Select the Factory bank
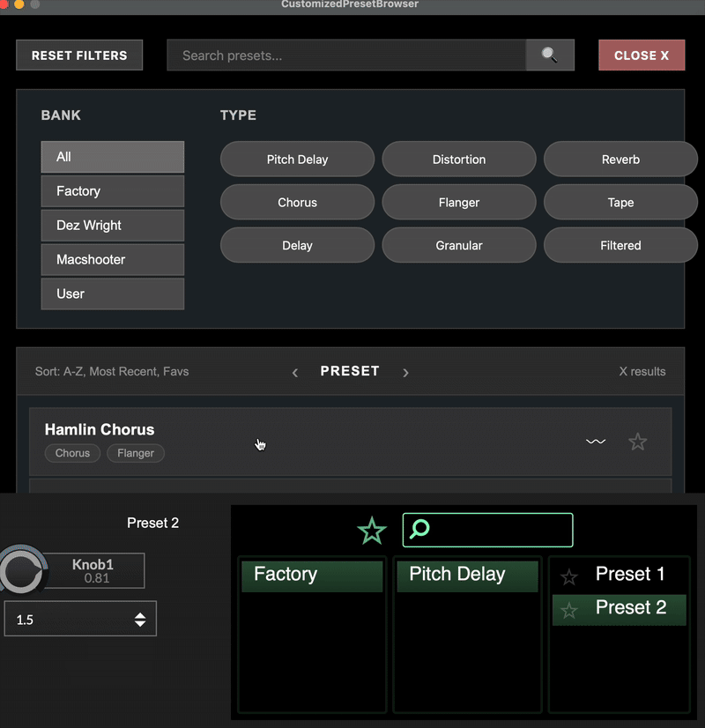The image size is (705, 728). click(x=112, y=191)
